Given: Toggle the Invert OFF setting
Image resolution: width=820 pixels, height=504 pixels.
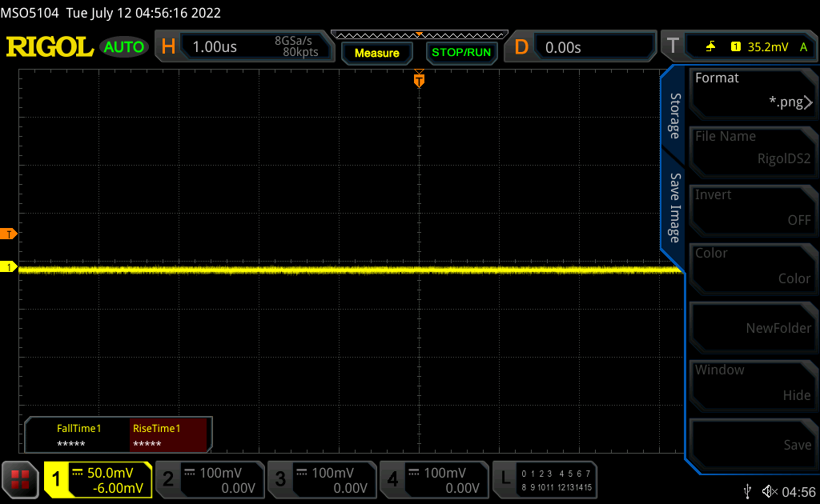Looking at the screenshot, I should click(x=752, y=207).
